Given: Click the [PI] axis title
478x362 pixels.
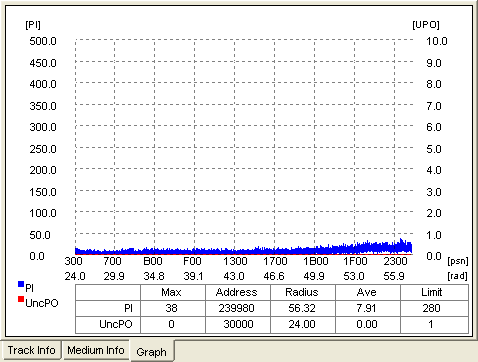Looking at the screenshot, I should tap(33, 25).
